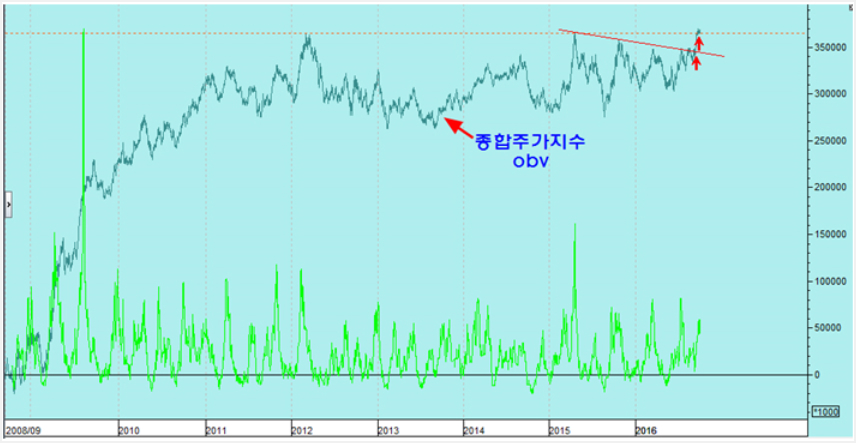Click the 2016 year label on time axis

(647, 429)
